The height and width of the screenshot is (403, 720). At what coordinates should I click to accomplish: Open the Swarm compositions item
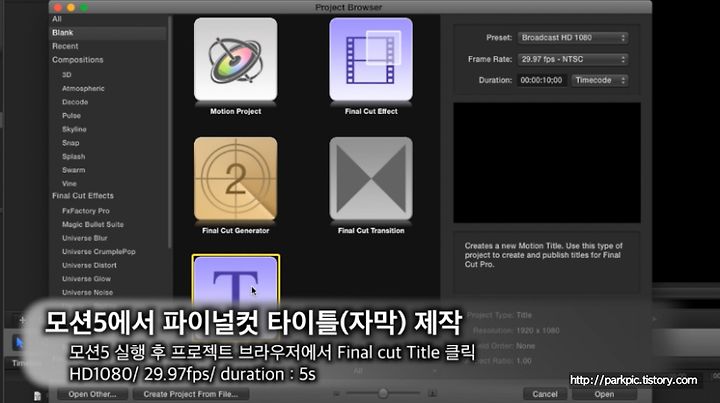73,170
